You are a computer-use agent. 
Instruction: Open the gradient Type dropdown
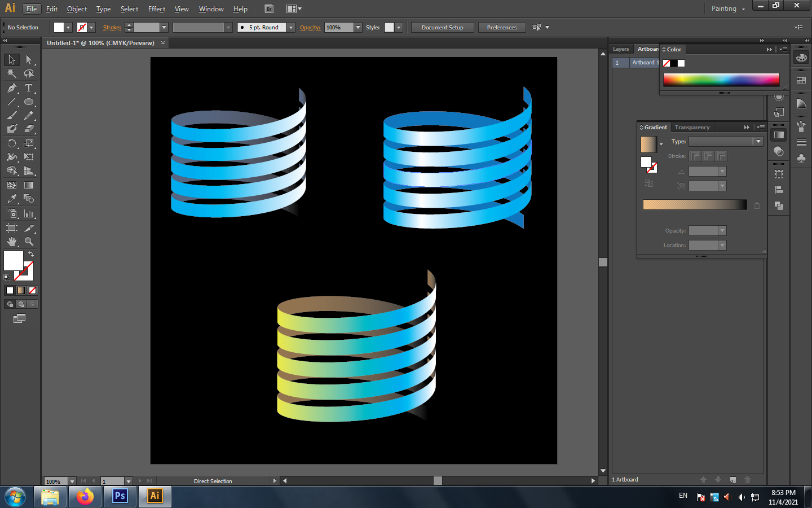pos(758,142)
